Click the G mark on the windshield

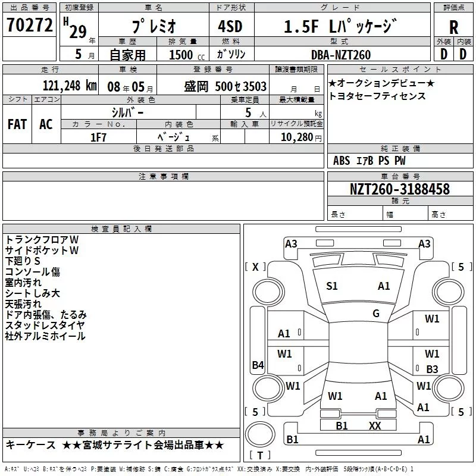(376, 314)
